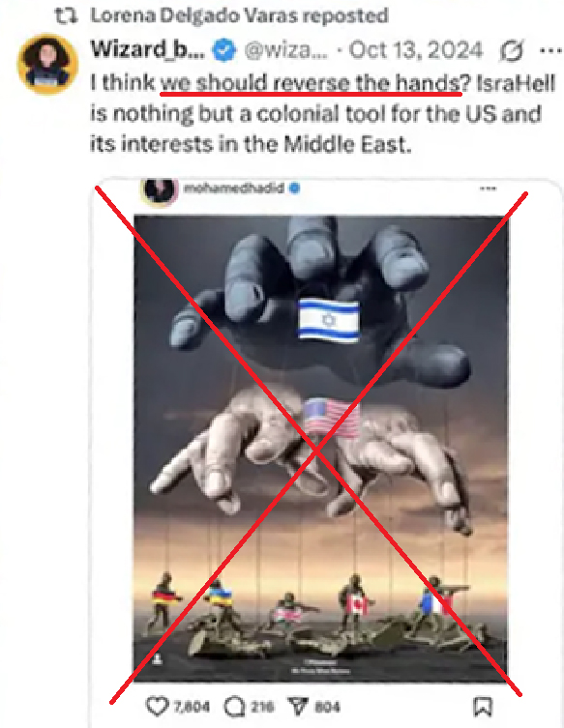
Task: Click the tagged-people icon on the image corner
Action: (157, 659)
